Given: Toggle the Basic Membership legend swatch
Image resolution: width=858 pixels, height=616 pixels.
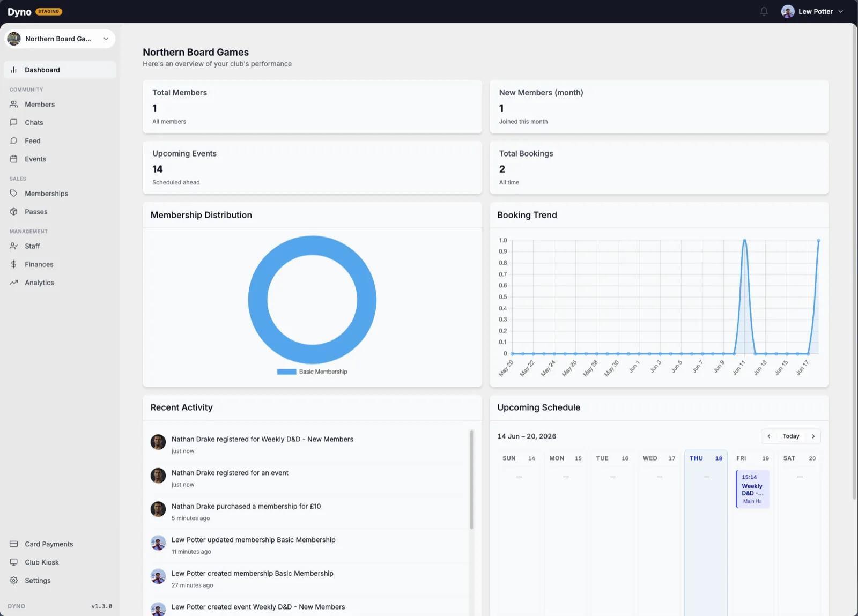Looking at the screenshot, I should (286, 372).
